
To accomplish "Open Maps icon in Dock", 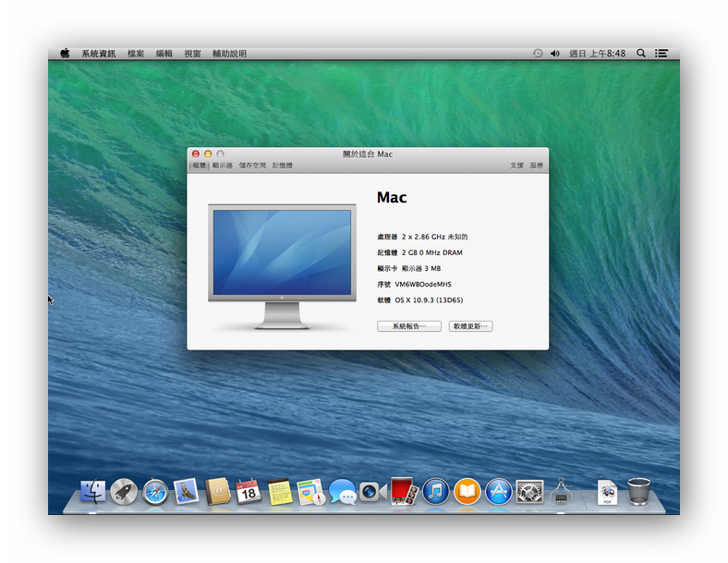I will 311,492.
